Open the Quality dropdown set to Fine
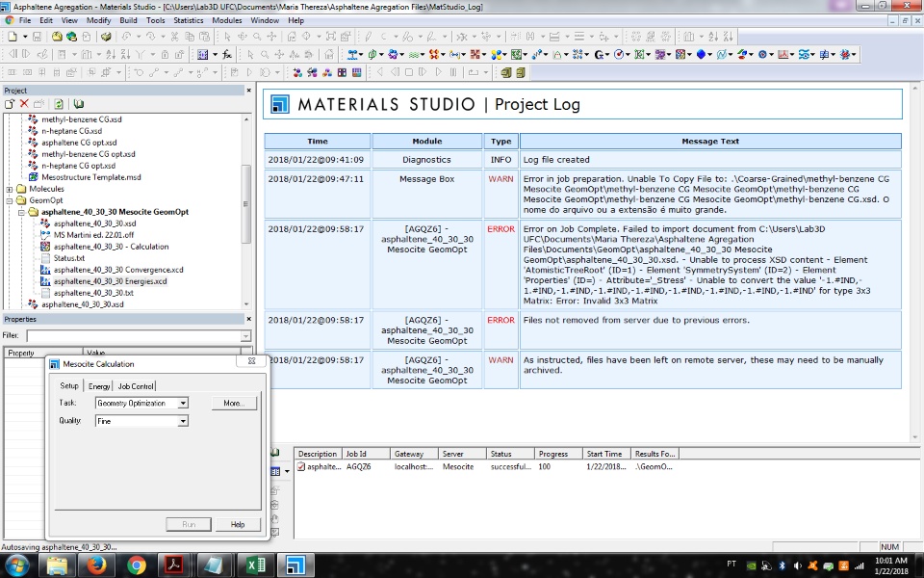This screenshot has height=578, width=924. (x=183, y=421)
